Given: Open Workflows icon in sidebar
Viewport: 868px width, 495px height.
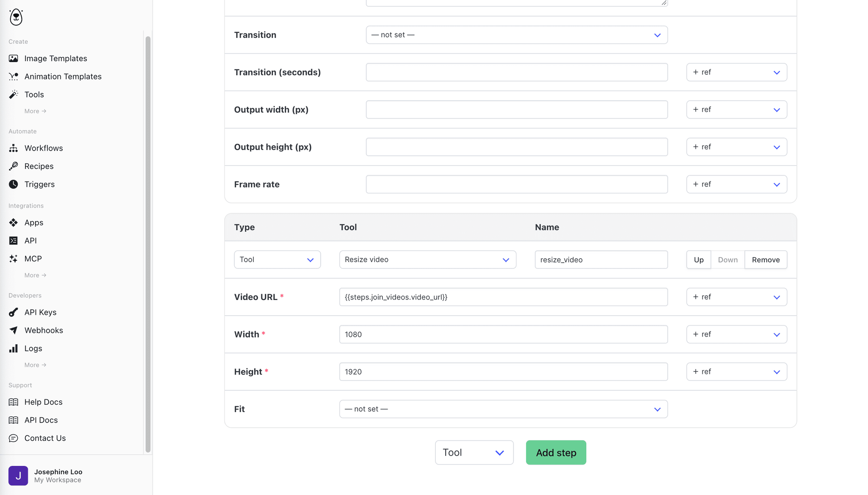Looking at the screenshot, I should pos(13,148).
